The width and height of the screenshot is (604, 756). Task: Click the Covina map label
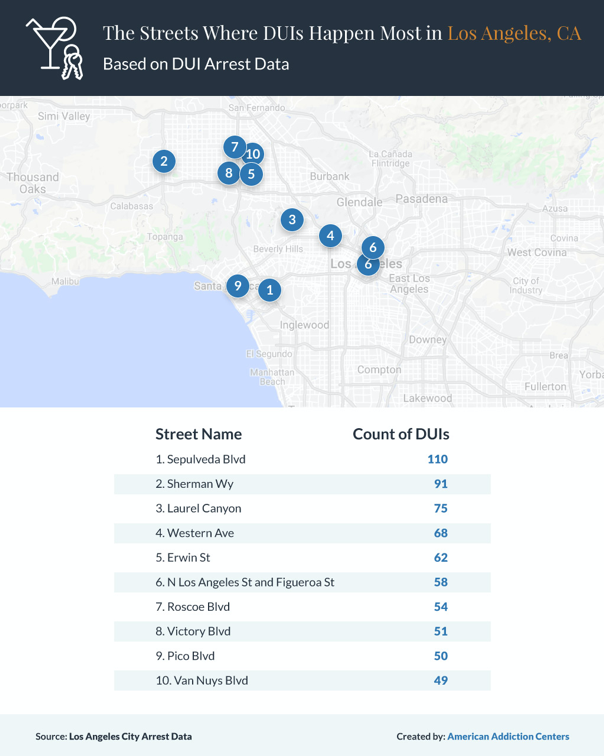pyautogui.click(x=564, y=238)
